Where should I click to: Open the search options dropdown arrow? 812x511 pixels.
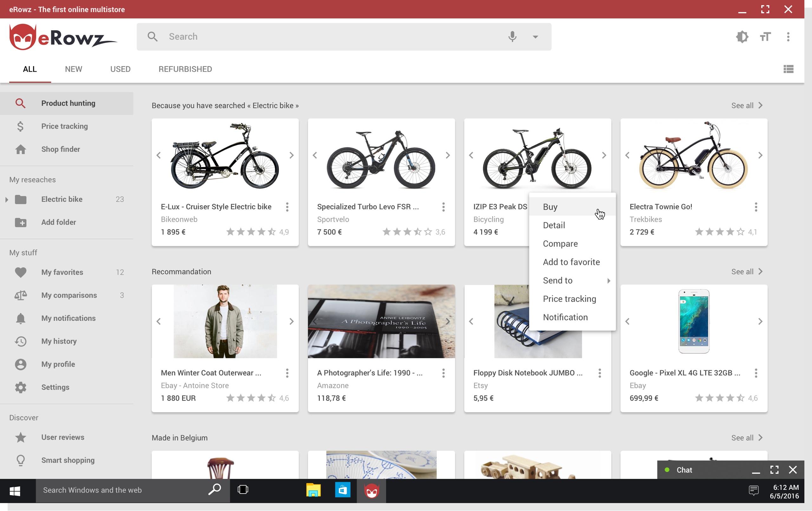coord(535,37)
